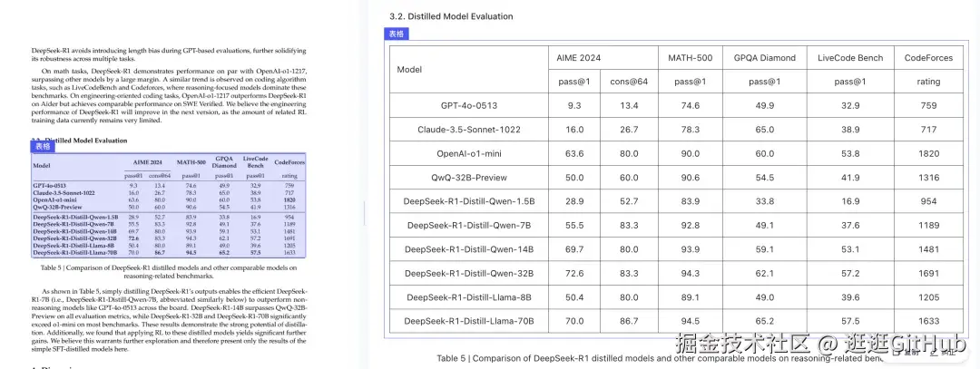Select the AIME 2024 column header in the parsed table
The image size is (980, 369).
(579, 57)
